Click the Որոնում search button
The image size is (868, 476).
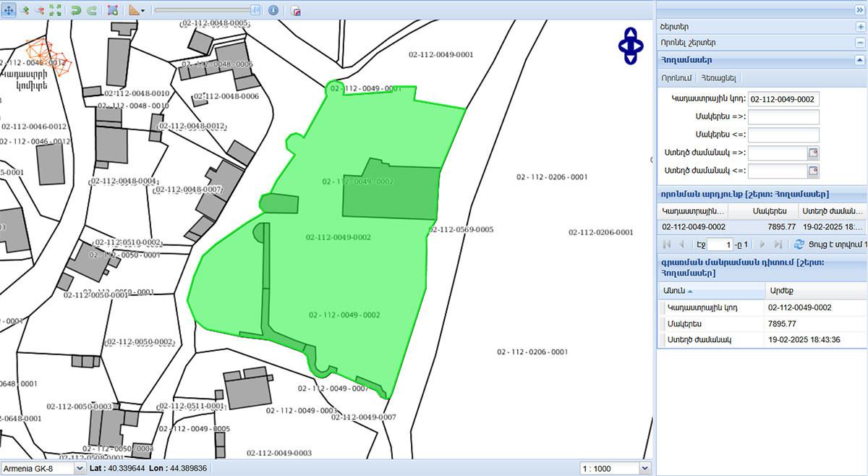[x=676, y=77]
